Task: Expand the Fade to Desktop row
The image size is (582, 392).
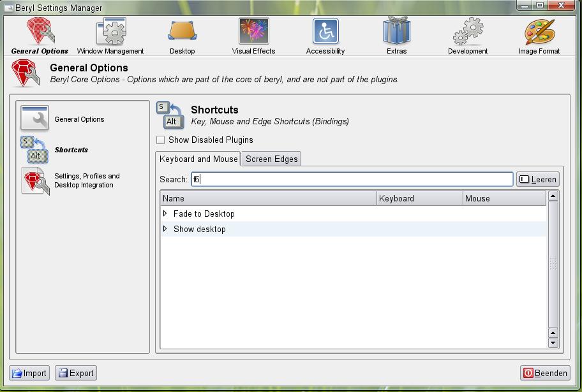Action: pos(165,214)
